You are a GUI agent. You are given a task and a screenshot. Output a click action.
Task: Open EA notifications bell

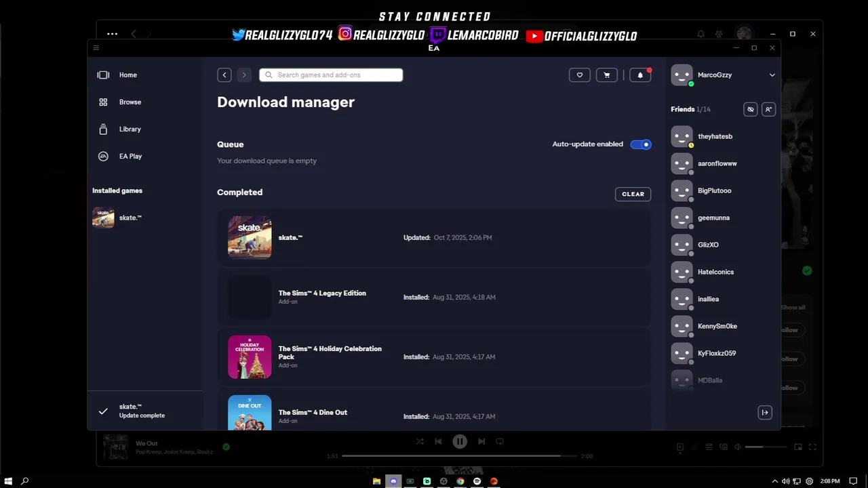pyautogui.click(x=640, y=75)
